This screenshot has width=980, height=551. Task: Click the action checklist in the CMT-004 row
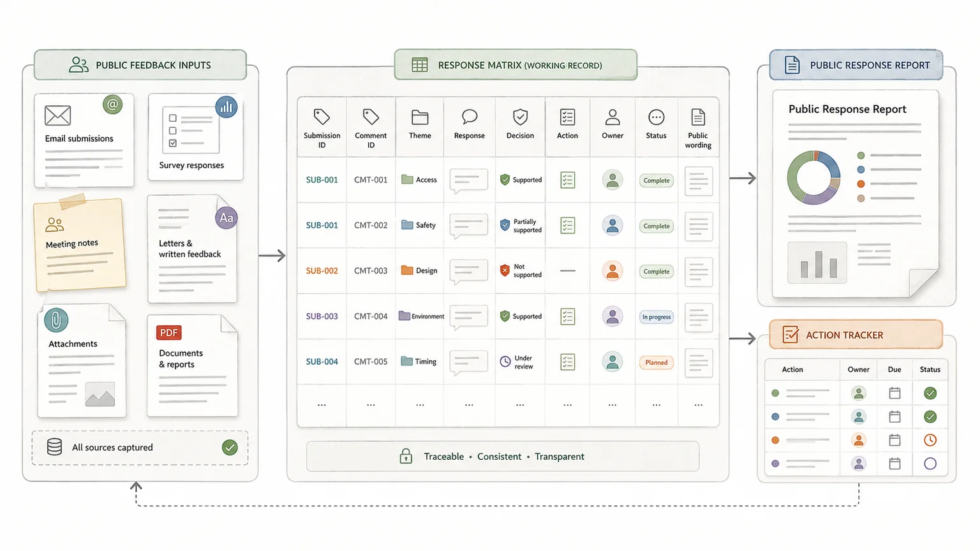coord(567,316)
